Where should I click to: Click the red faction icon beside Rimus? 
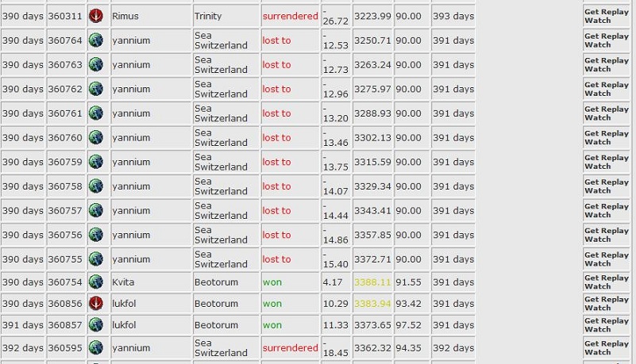coord(96,16)
